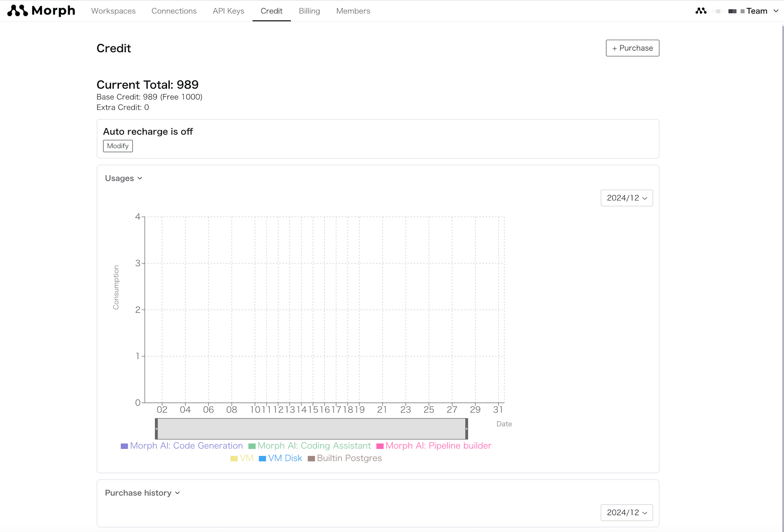Open the Workspaces tab
The height and width of the screenshot is (532, 784).
point(113,11)
